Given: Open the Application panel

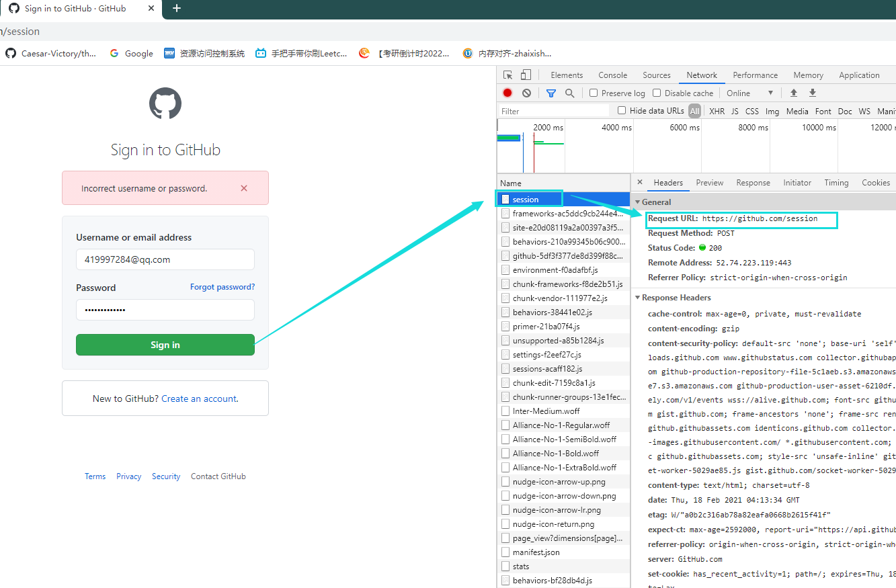Looking at the screenshot, I should pyautogui.click(x=859, y=75).
